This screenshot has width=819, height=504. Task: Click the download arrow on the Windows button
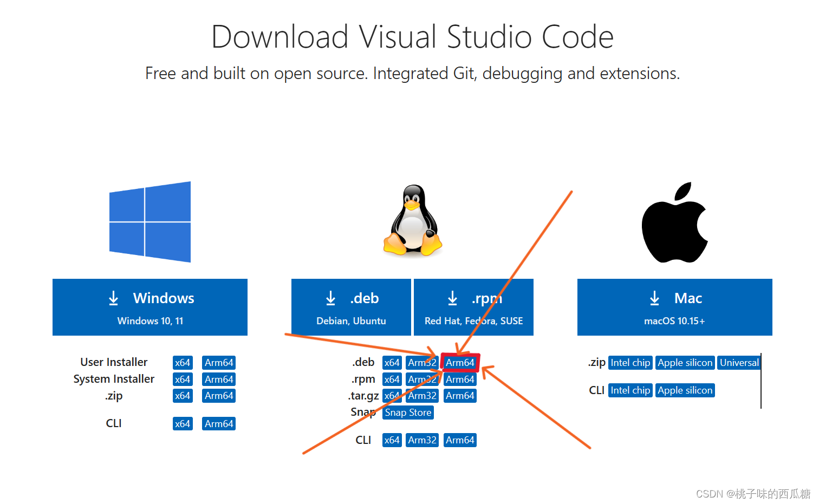[114, 298]
